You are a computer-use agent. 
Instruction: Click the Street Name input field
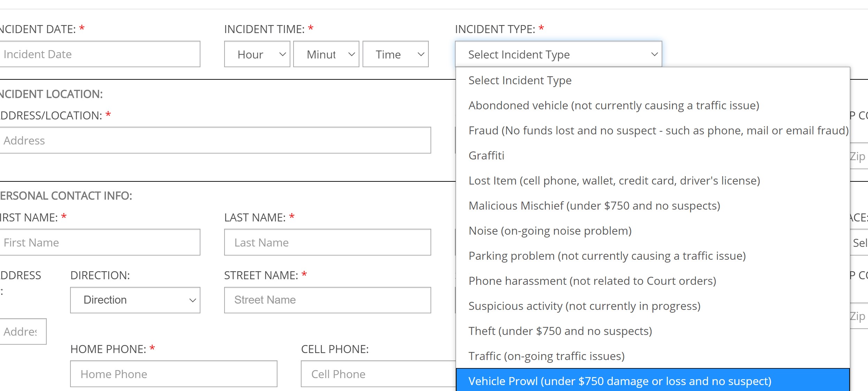click(x=327, y=300)
